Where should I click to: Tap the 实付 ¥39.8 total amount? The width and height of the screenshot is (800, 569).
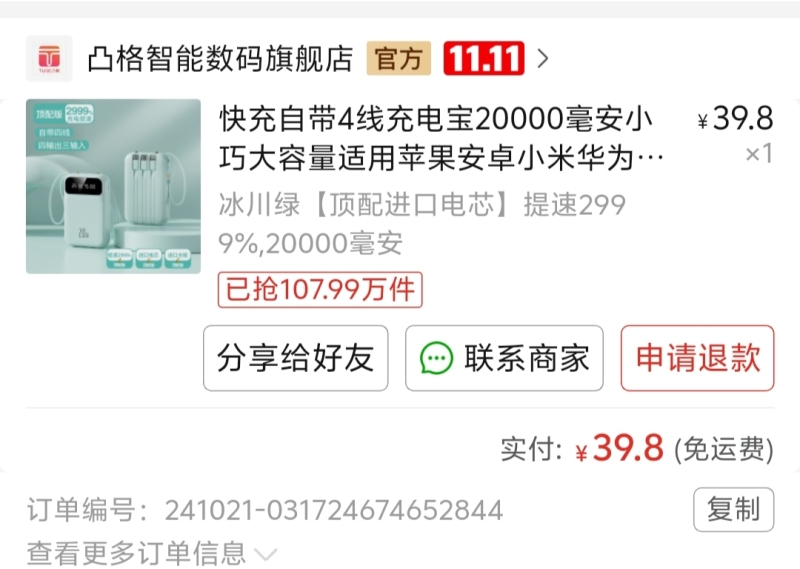(x=582, y=449)
